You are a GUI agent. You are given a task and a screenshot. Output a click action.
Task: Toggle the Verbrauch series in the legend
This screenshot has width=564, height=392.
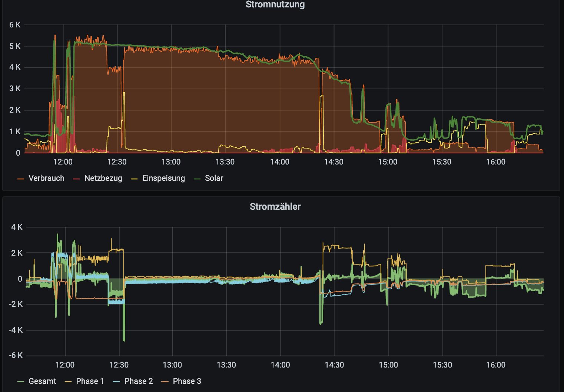click(x=46, y=178)
